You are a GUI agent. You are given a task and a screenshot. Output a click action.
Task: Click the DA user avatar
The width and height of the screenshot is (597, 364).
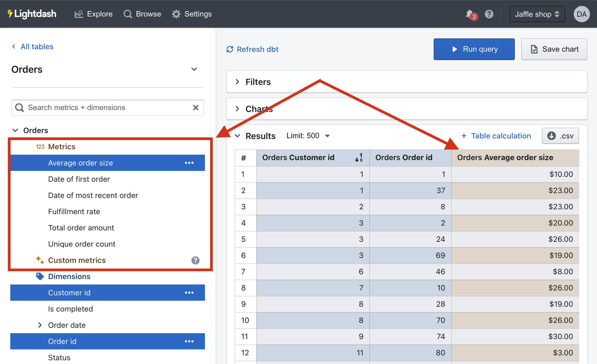(581, 14)
